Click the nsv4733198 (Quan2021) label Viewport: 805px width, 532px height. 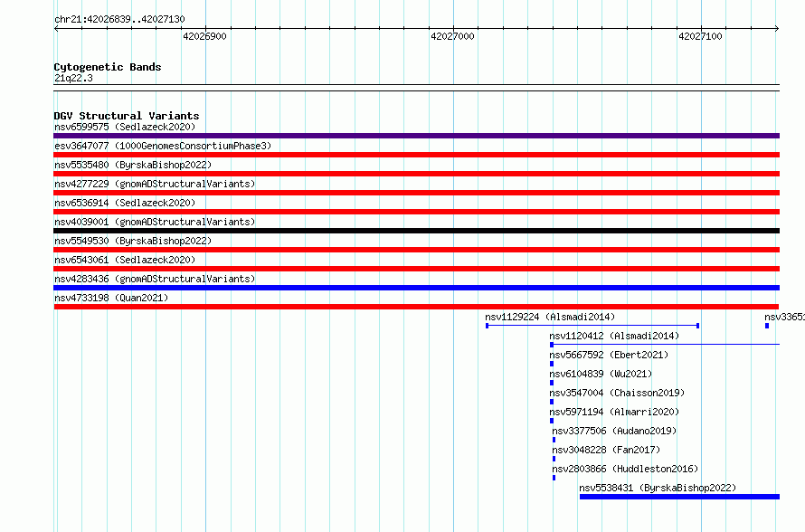click(111, 298)
